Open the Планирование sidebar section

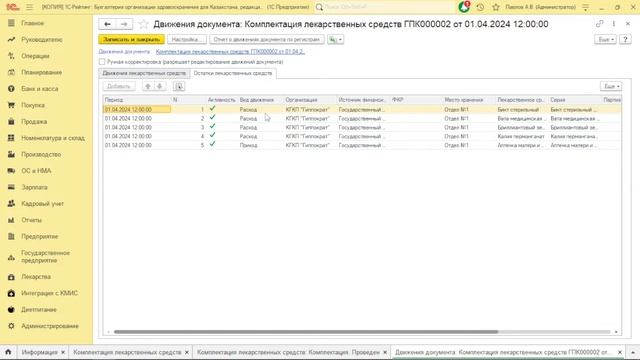click(42, 72)
